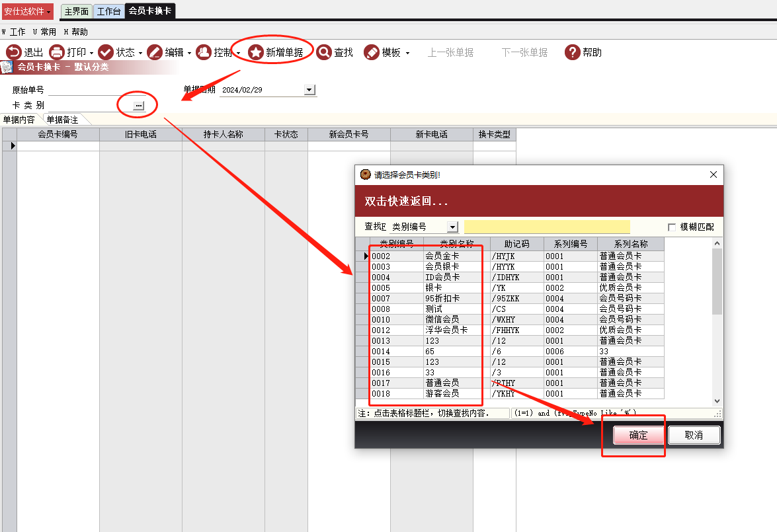
Task: Click the dialog icon next to 请选择会员卡类别
Action: click(x=366, y=174)
